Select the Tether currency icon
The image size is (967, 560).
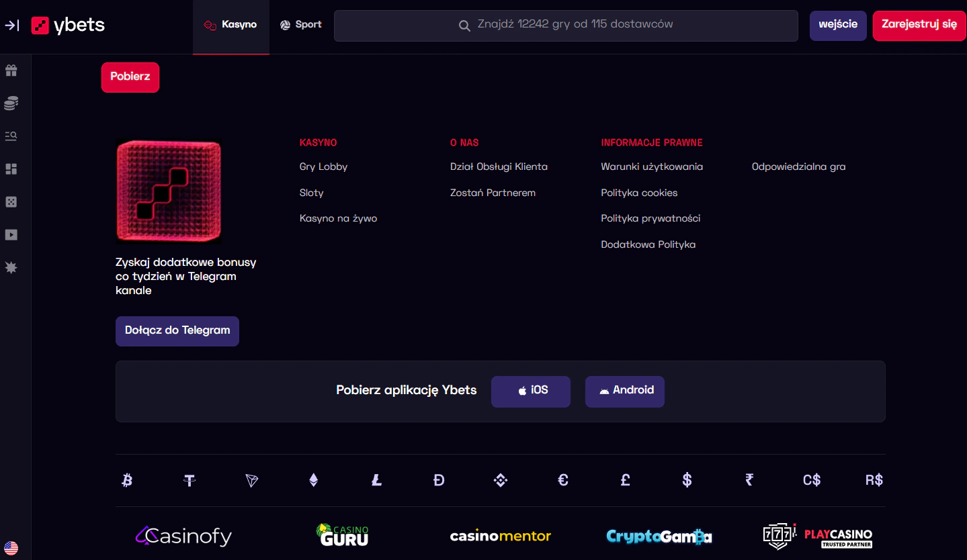190,480
